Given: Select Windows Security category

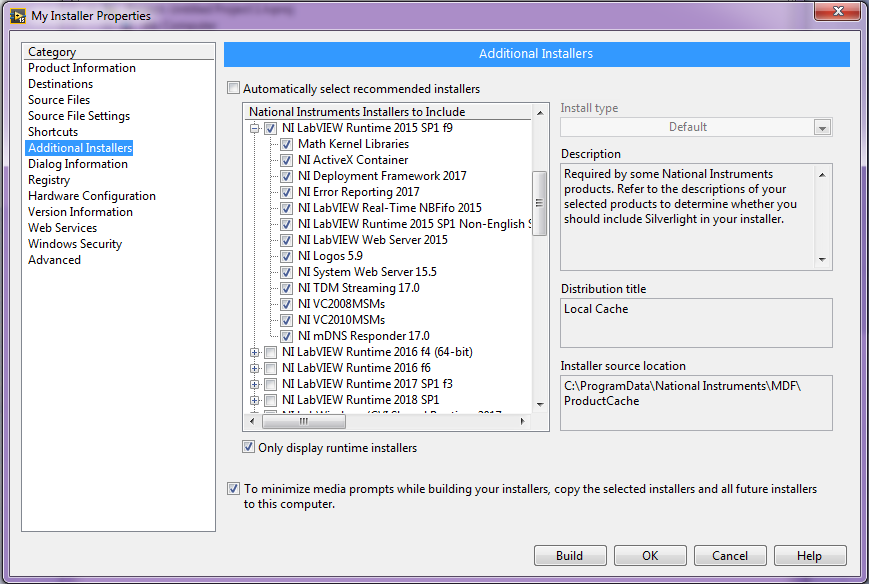Looking at the screenshot, I should tap(75, 244).
